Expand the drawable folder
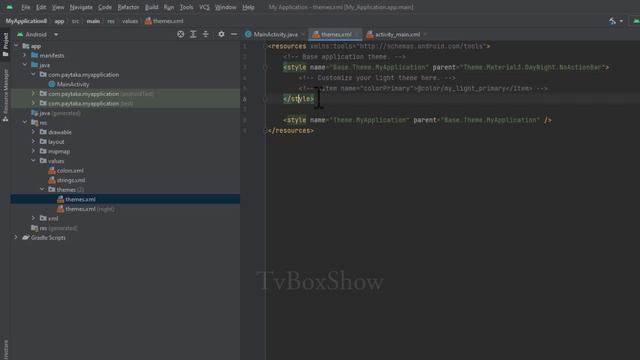Image resolution: width=640 pixels, height=360 pixels. [33, 132]
